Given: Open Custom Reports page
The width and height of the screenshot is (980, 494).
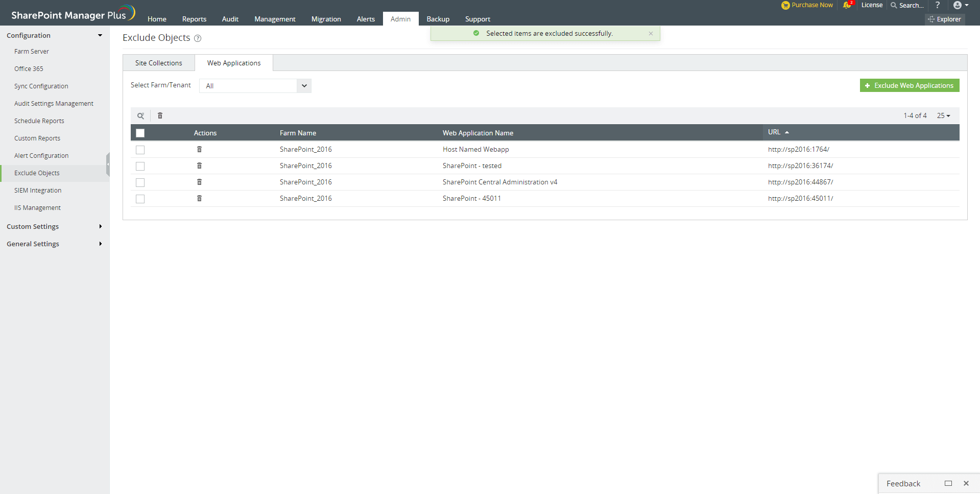Looking at the screenshot, I should (x=37, y=138).
